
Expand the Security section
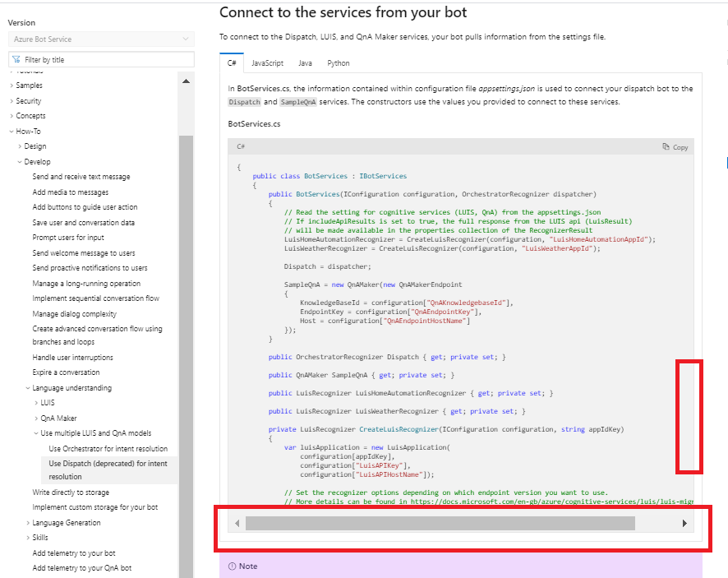[12, 101]
